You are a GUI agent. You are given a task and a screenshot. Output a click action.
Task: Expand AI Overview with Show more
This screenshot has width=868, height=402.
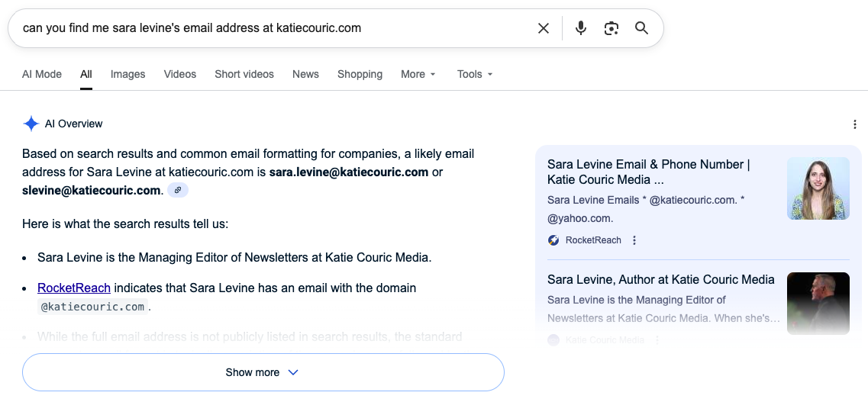tap(263, 372)
